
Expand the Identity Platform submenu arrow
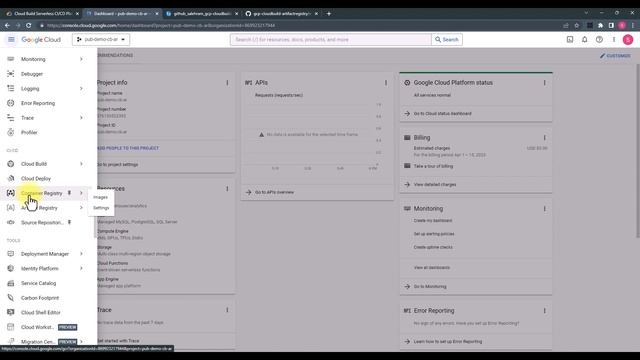pyautogui.click(x=81, y=269)
